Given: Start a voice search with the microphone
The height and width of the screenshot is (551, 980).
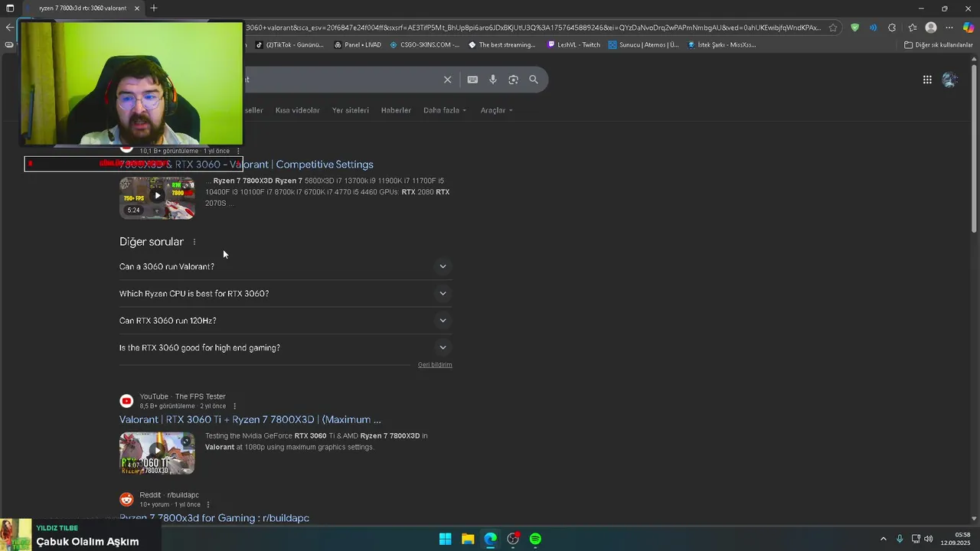Looking at the screenshot, I should [x=493, y=80].
